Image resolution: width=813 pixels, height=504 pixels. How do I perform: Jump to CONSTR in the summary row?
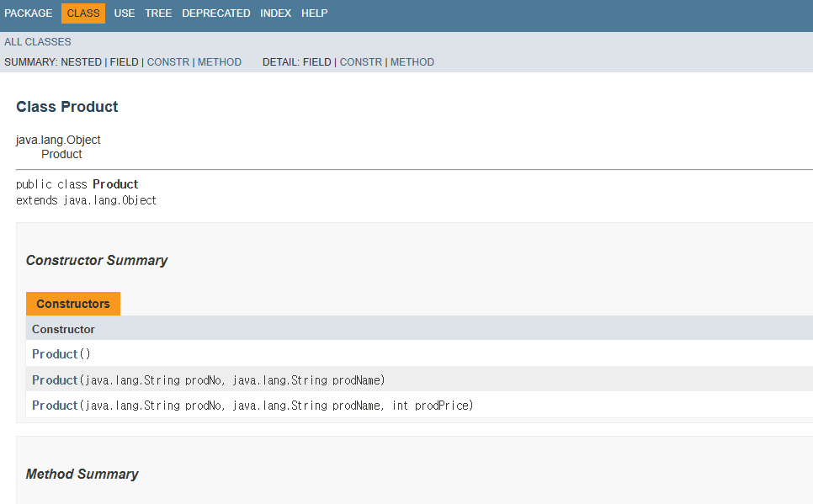tap(168, 62)
